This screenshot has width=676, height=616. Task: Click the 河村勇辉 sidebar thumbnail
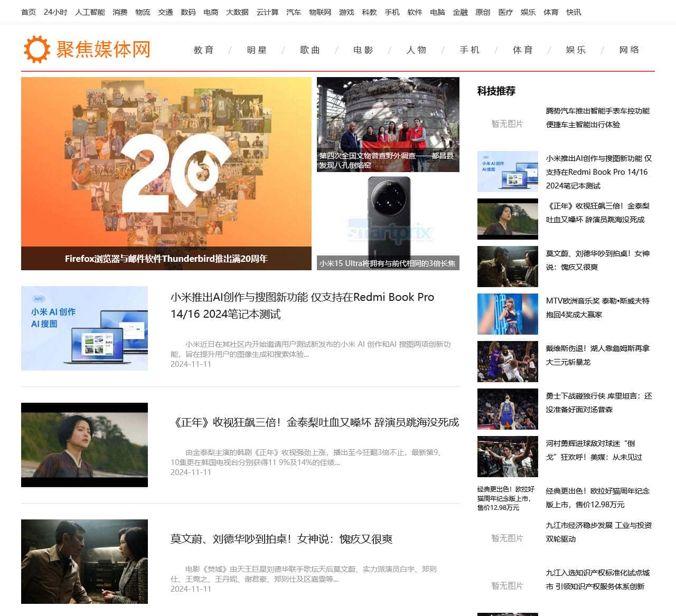(x=508, y=457)
